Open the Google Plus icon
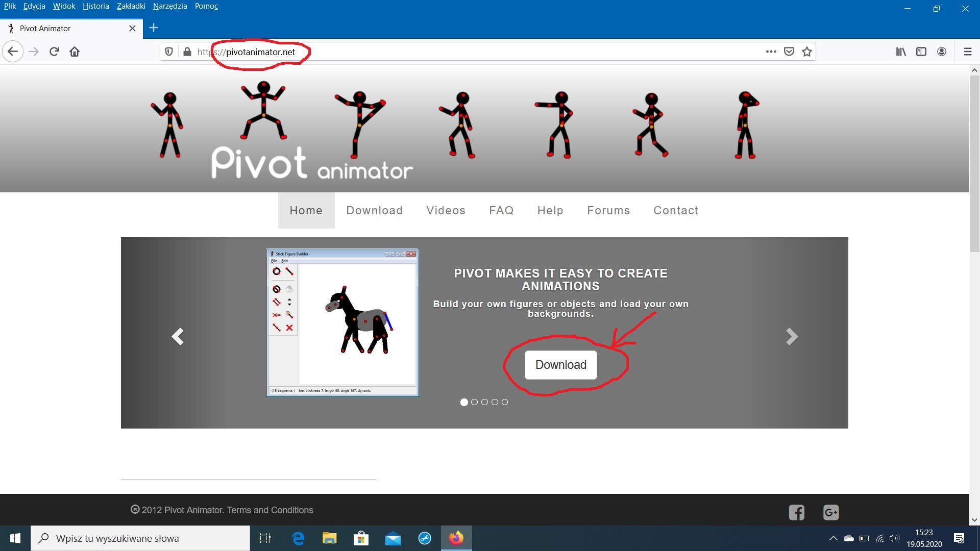 [x=831, y=512]
